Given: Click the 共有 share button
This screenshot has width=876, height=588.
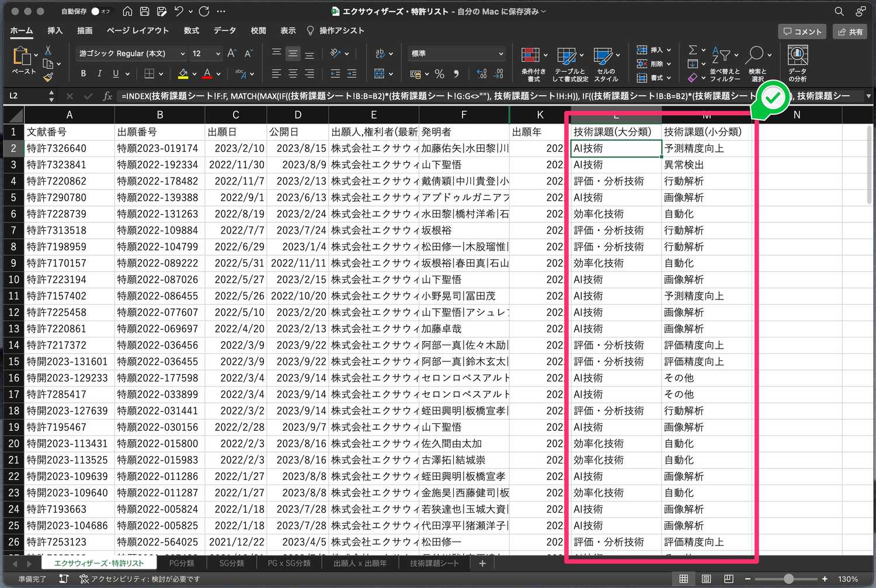Looking at the screenshot, I should tap(850, 32).
